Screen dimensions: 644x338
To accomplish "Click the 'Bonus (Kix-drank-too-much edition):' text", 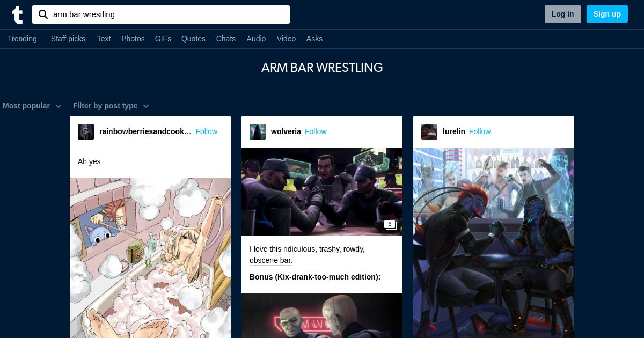I will pyautogui.click(x=315, y=277).
